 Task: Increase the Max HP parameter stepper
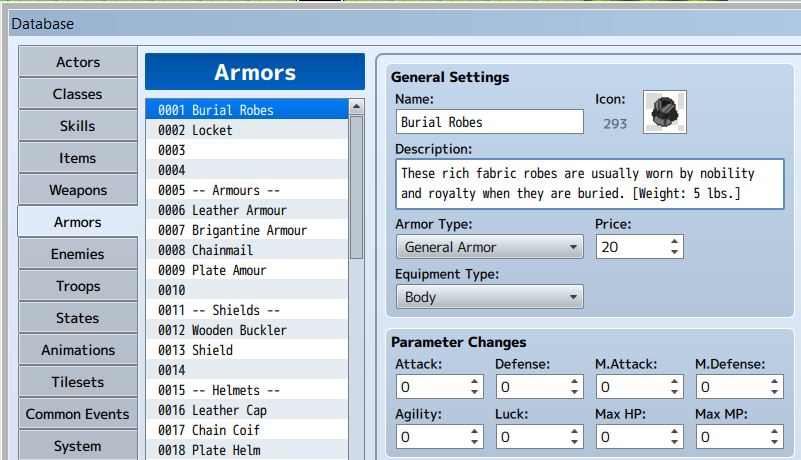[x=674, y=431]
